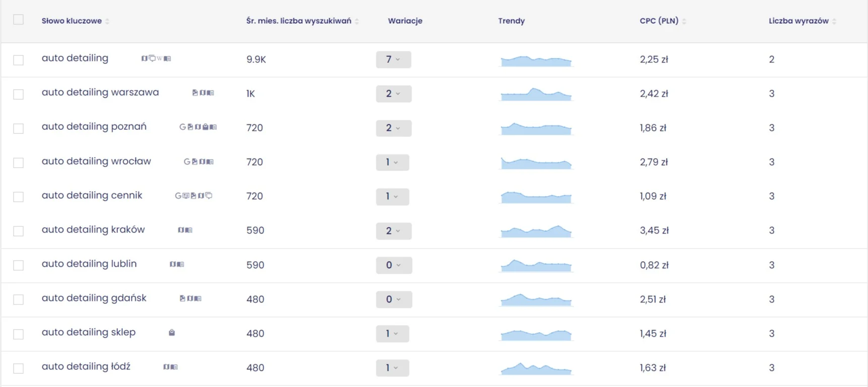Tick the select-all checkbox in the header
This screenshot has height=387, width=868.
coord(18,20)
